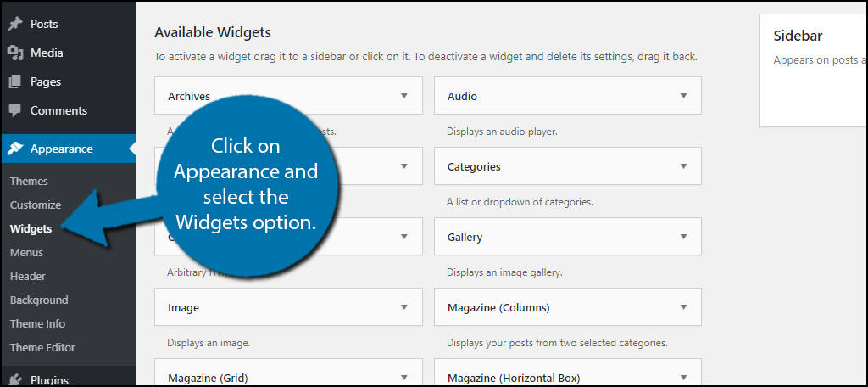Expand the Magazine (Columns) widget arrow
This screenshot has width=868, height=387.
point(684,307)
